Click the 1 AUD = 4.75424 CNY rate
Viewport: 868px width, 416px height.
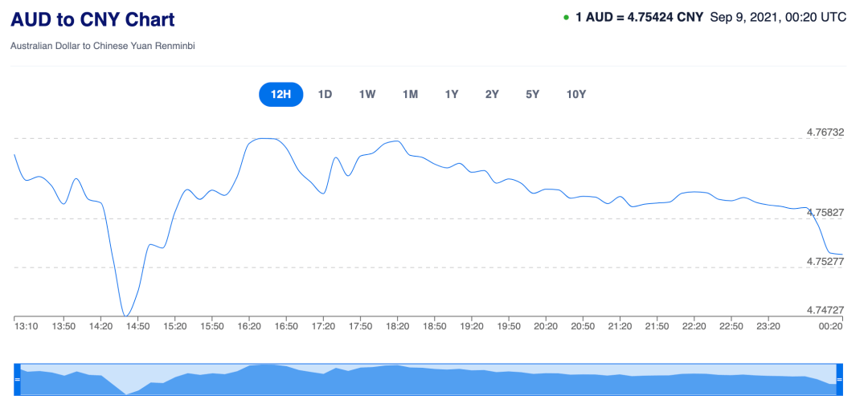(x=640, y=17)
